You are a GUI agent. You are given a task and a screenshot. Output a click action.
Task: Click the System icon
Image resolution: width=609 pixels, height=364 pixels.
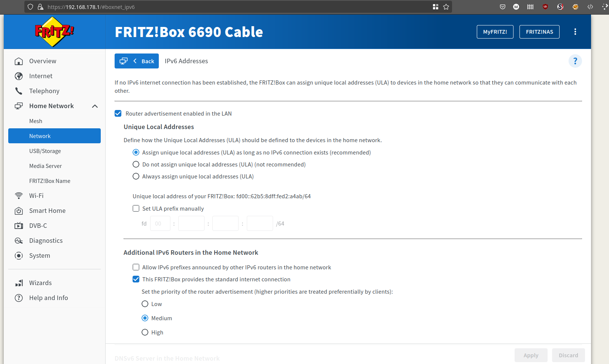tap(19, 256)
